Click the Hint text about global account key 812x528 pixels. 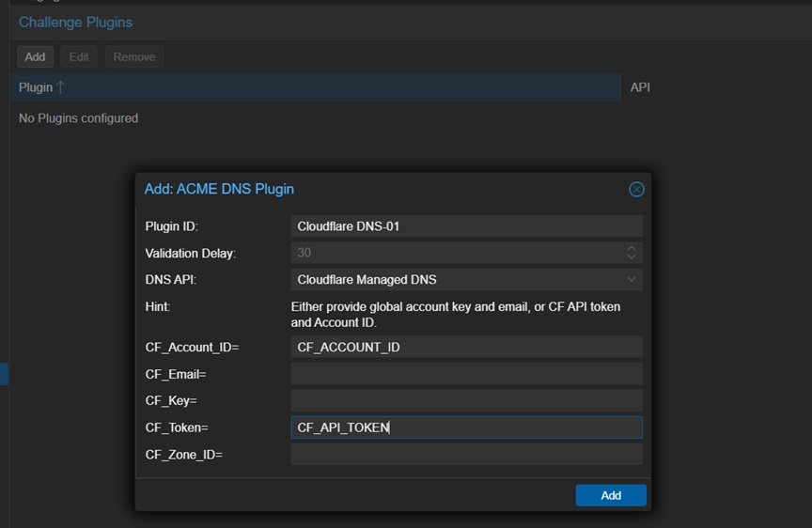pos(456,314)
